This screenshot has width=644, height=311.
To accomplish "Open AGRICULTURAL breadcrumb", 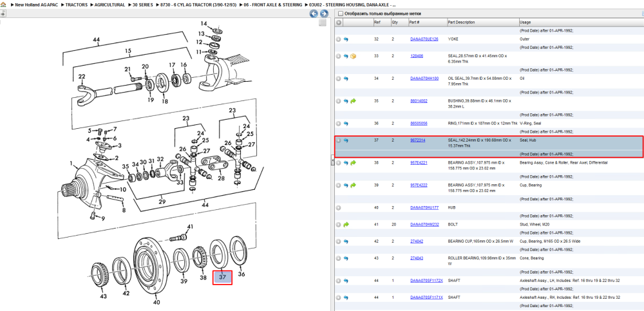I will tap(109, 5).
